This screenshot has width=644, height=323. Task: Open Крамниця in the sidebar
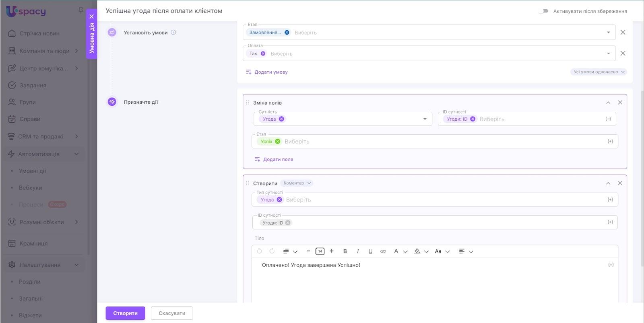[33, 243]
